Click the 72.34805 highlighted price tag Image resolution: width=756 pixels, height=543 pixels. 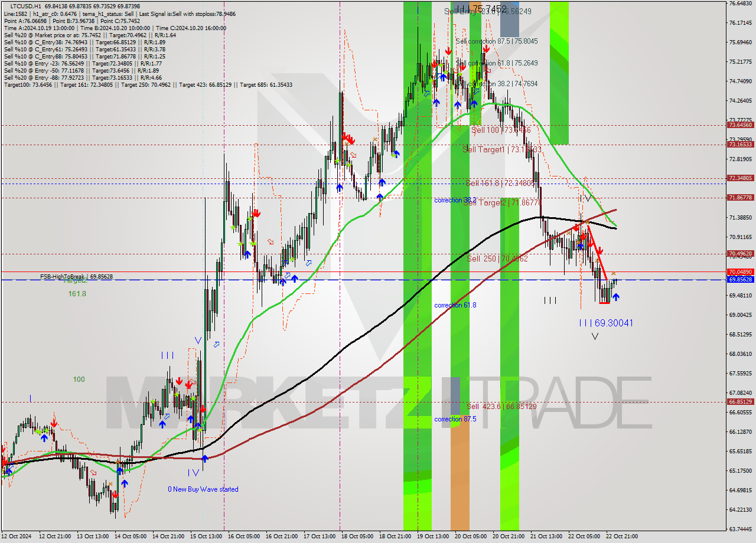(x=740, y=178)
